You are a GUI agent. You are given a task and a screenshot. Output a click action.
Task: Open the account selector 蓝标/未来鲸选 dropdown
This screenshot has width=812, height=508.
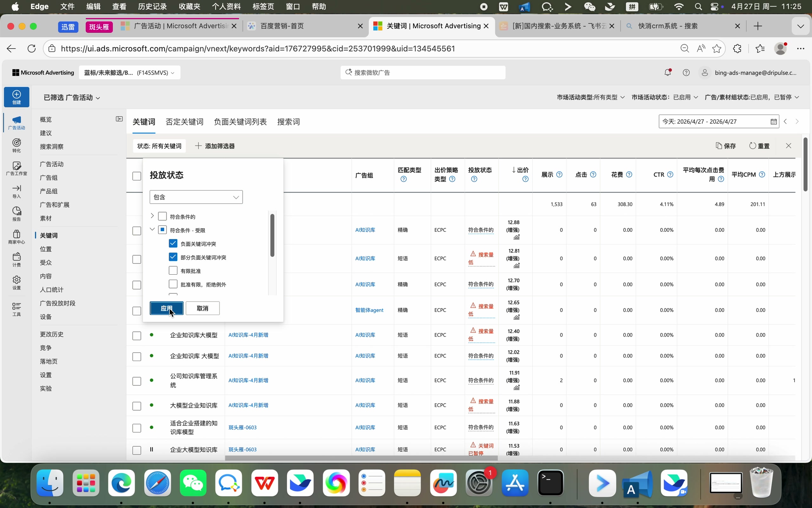tap(129, 73)
